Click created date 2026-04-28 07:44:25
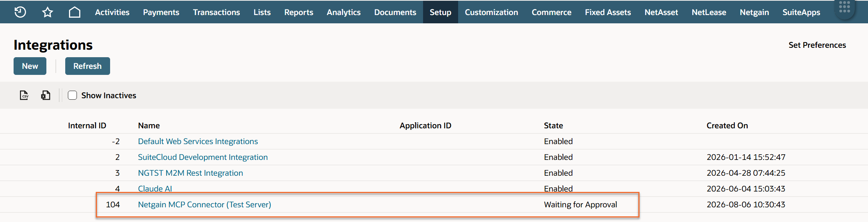The width and height of the screenshot is (868, 222). (746, 173)
